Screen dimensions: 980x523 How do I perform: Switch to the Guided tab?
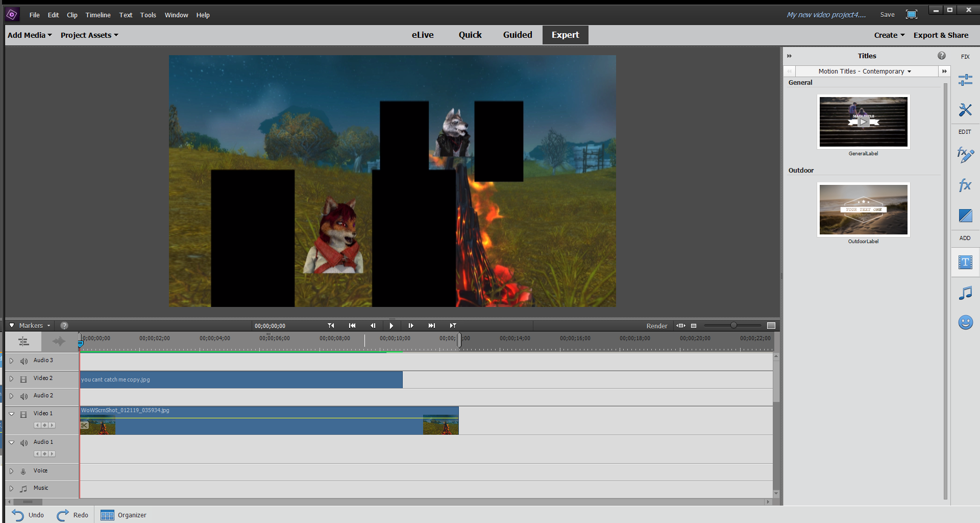click(518, 35)
